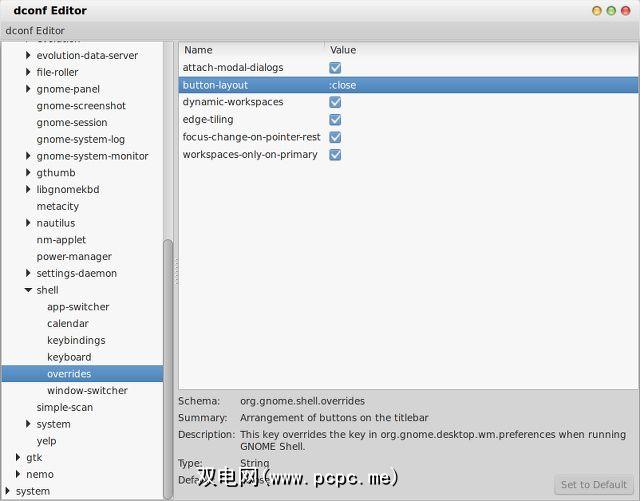Select the overrides tree item
Image resolution: width=640 pixels, height=501 pixels.
click(x=82, y=374)
